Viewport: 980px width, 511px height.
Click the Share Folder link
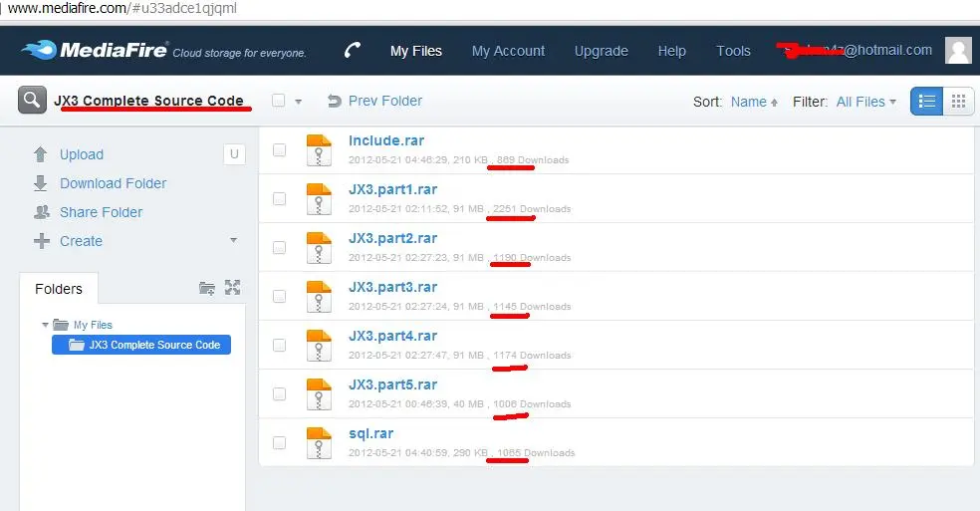[102, 212]
